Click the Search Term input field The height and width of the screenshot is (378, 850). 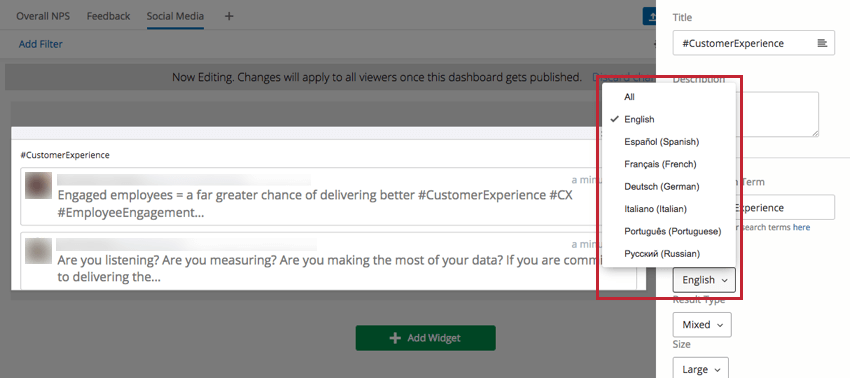pos(785,208)
